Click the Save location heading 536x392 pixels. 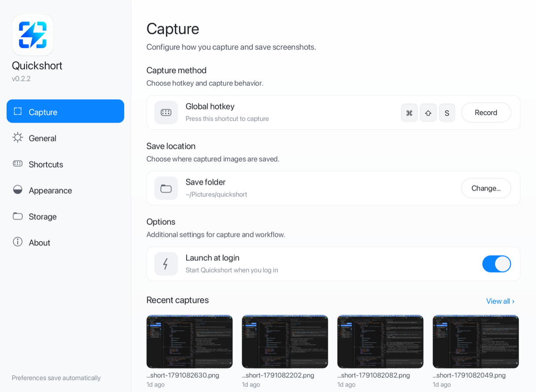[x=171, y=146]
